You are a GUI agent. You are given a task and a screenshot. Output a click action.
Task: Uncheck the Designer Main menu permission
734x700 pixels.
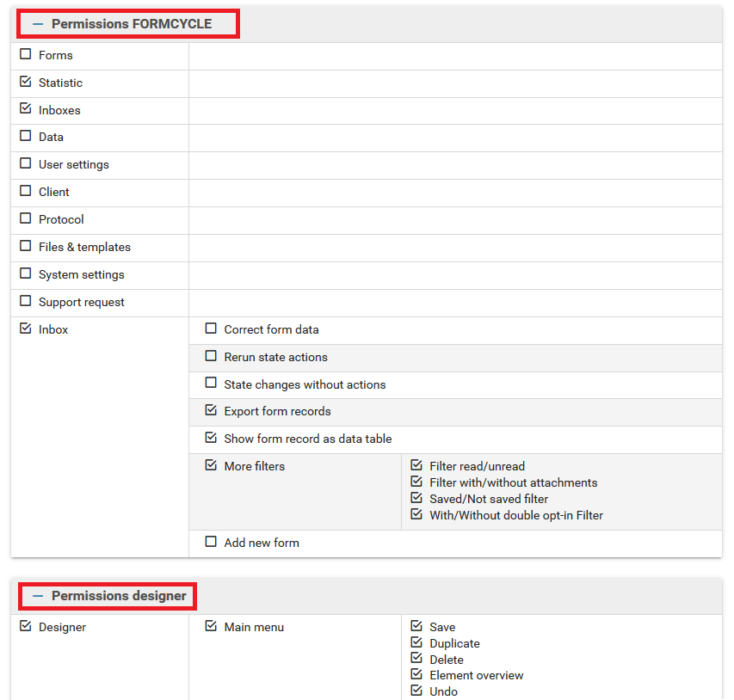[x=211, y=627]
